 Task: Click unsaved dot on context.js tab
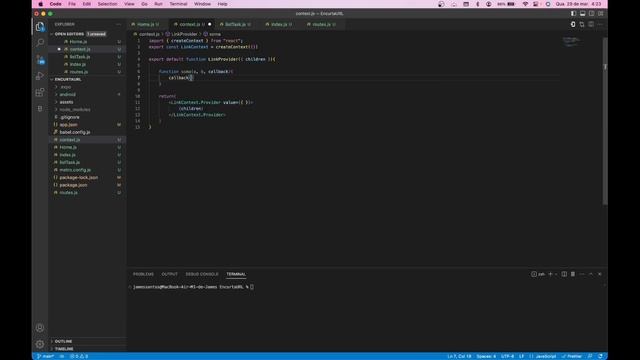click(209, 24)
